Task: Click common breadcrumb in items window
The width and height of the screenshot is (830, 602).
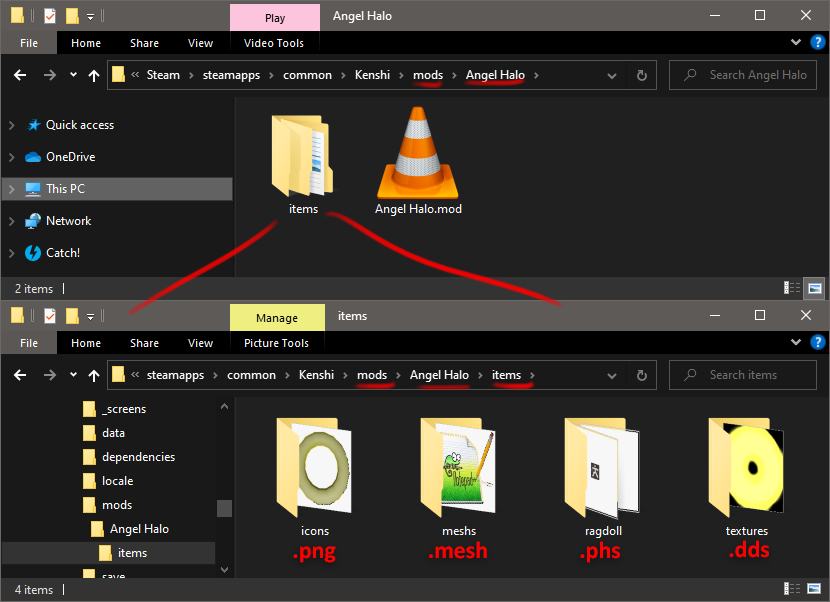Action: point(251,375)
